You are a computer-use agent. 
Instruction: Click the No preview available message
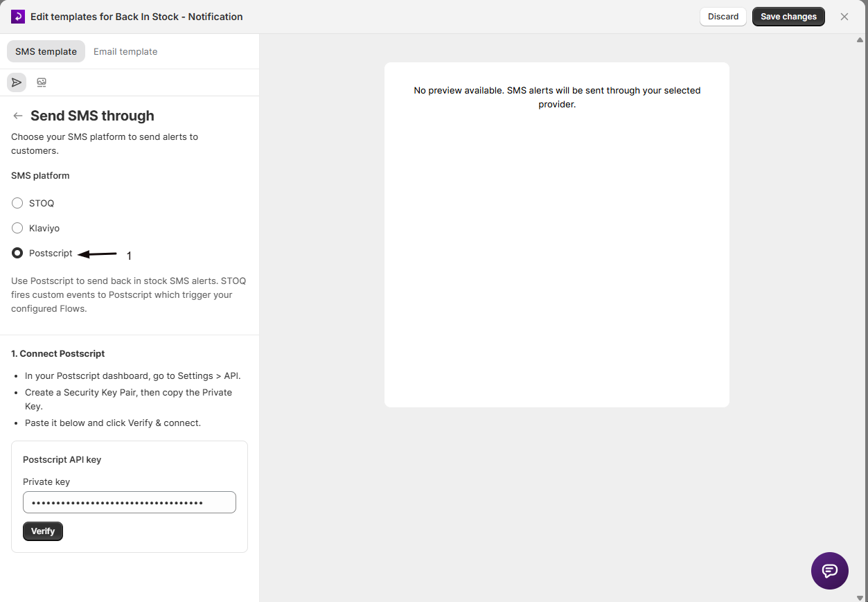[557, 98]
